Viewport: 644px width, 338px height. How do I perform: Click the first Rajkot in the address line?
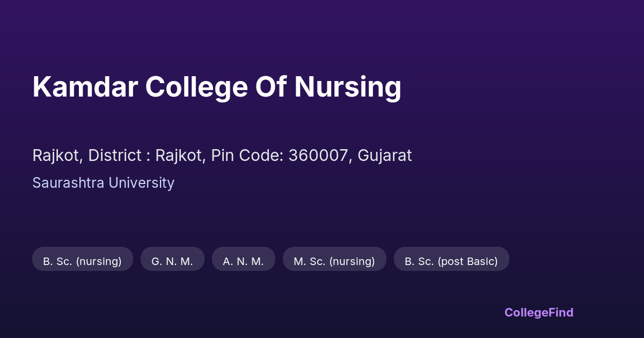pos(56,156)
